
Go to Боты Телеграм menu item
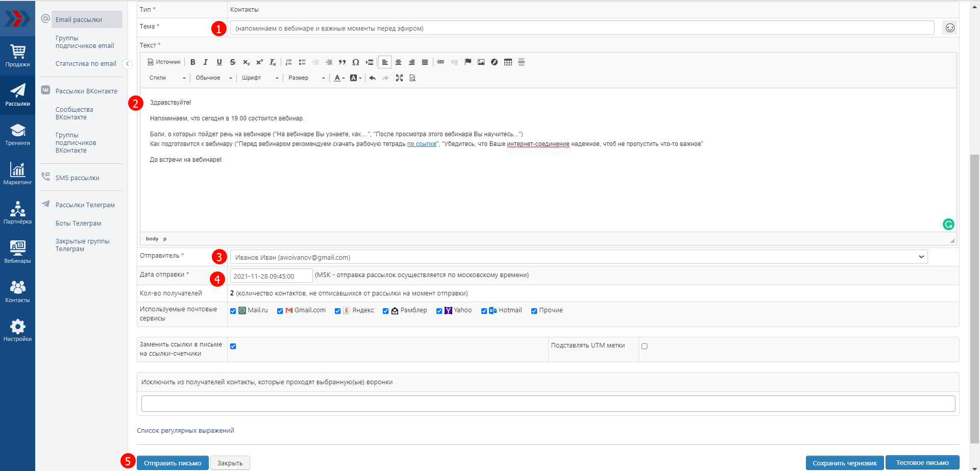[78, 224]
